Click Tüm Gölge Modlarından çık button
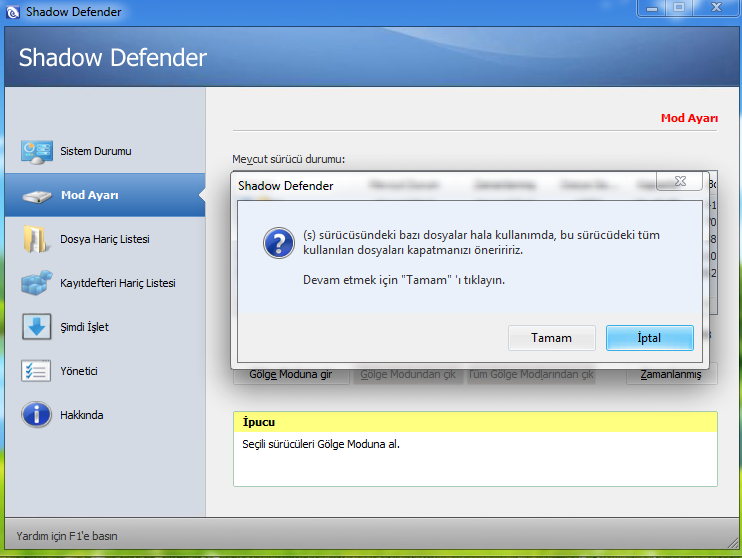742x558 pixels. point(531,375)
